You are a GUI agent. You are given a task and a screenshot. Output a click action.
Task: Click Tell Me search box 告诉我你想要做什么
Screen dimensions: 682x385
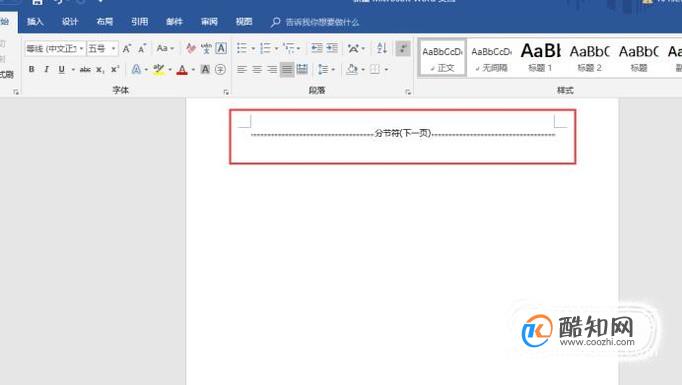[315, 22]
